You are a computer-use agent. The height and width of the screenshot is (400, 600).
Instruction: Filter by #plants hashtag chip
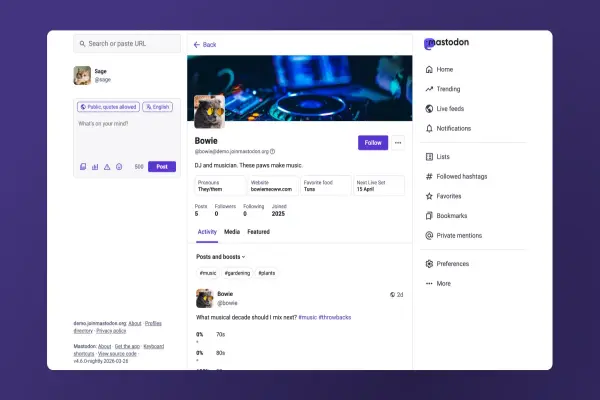(x=267, y=273)
